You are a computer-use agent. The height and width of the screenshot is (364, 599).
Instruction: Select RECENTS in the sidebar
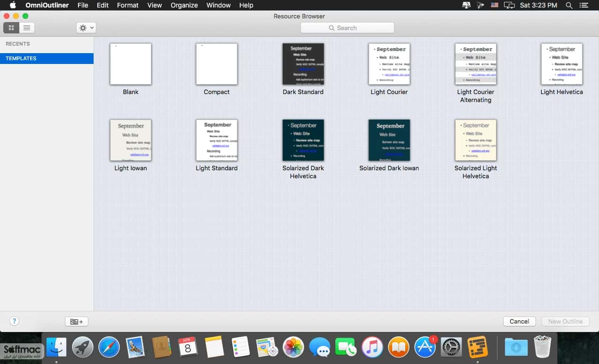pos(18,44)
